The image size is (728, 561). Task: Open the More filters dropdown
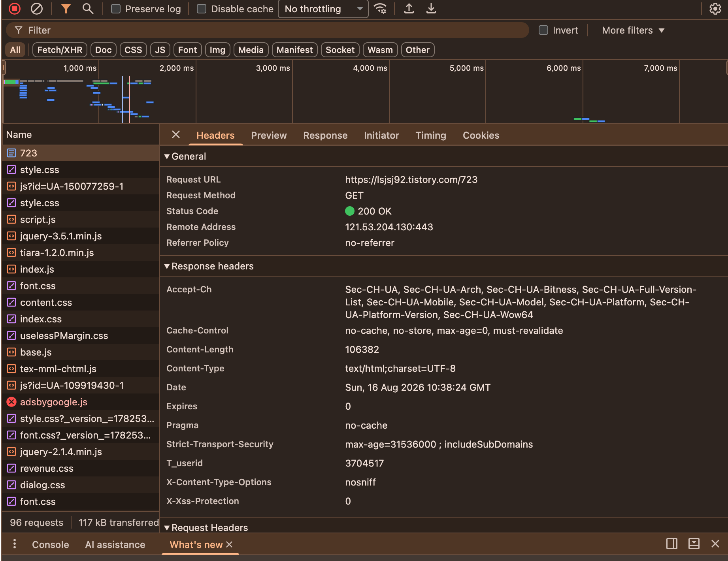click(x=633, y=30)
